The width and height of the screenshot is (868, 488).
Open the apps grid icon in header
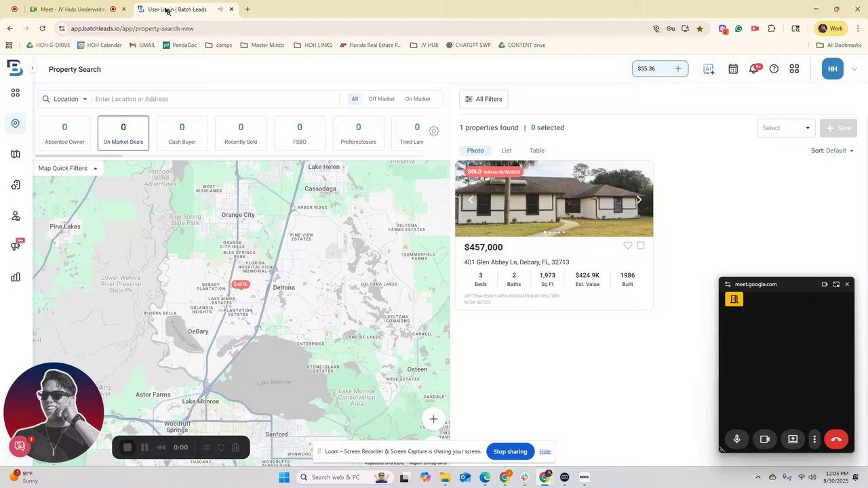(x=794, y=69)
